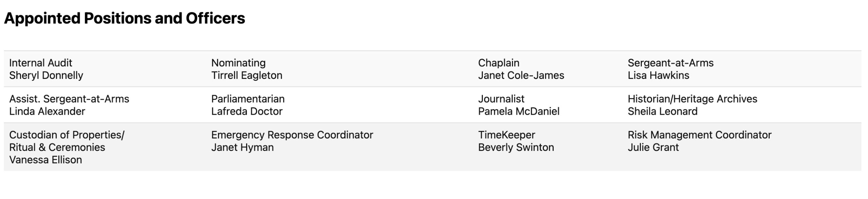Select the name Janet Cole-James
This screenshot has width=868, height=199.
tap(521, 75)
